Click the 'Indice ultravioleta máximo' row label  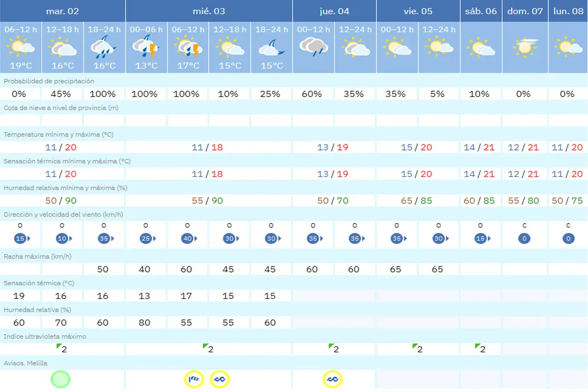click(45, 336)
